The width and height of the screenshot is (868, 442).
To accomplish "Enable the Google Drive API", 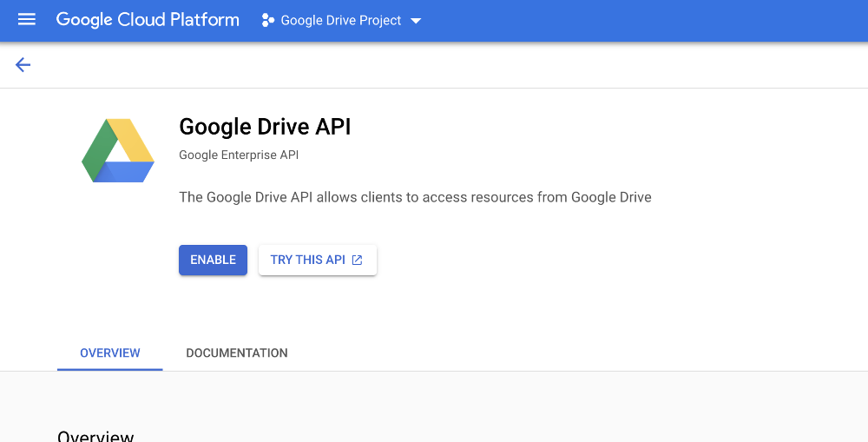I will 214,260.
